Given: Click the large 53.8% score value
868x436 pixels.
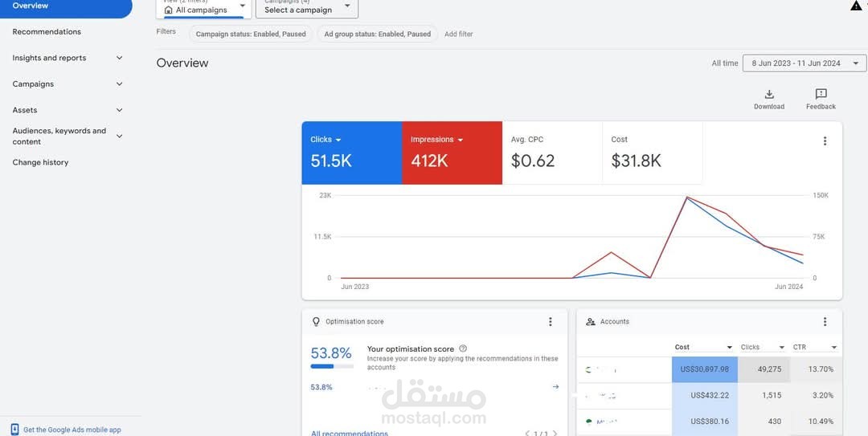Looking at the screenshot, I should click(x=331, y=353).
